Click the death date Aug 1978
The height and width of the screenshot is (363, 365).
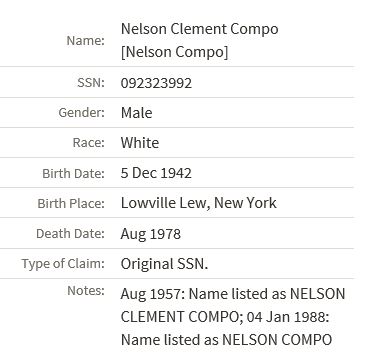pyautogui.click(x=151, y=234)
